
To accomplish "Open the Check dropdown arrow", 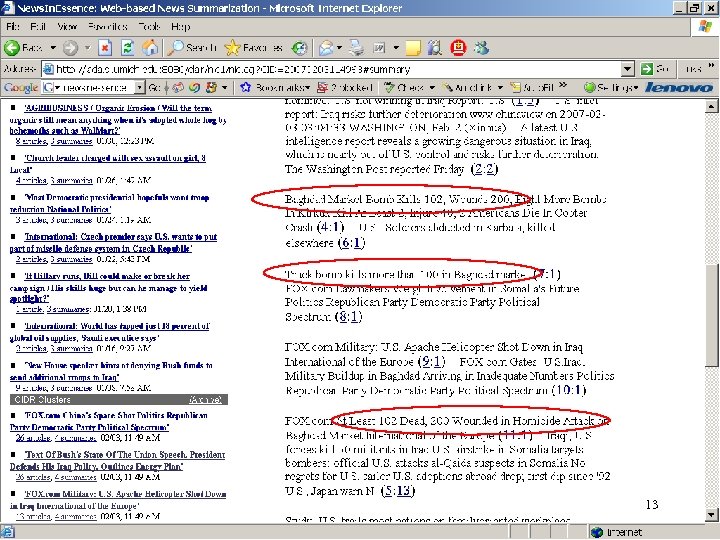I will (x=432, y=87).
